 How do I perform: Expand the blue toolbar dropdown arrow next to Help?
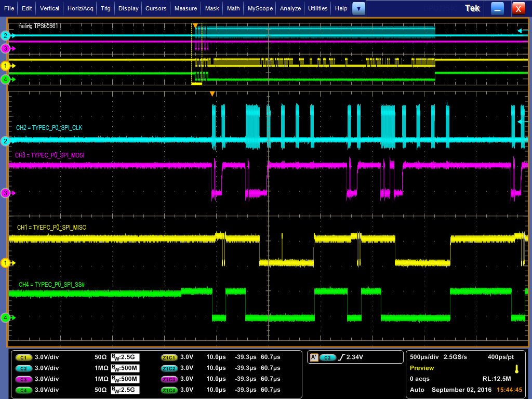point(358,8)
